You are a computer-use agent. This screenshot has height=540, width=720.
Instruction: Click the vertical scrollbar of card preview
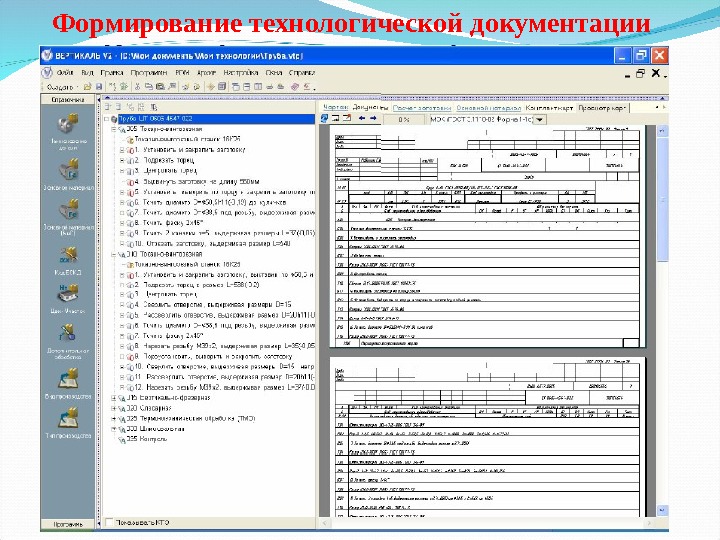pos(662,200)
